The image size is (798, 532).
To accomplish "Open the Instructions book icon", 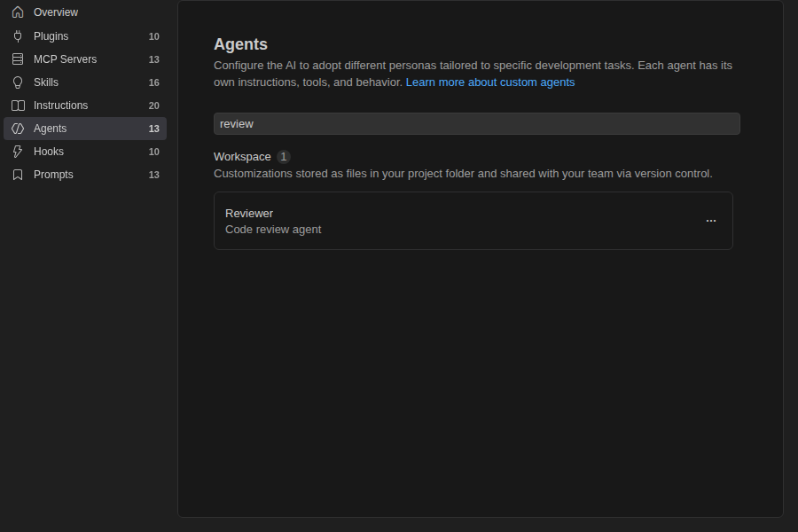I will click(18, 106).
